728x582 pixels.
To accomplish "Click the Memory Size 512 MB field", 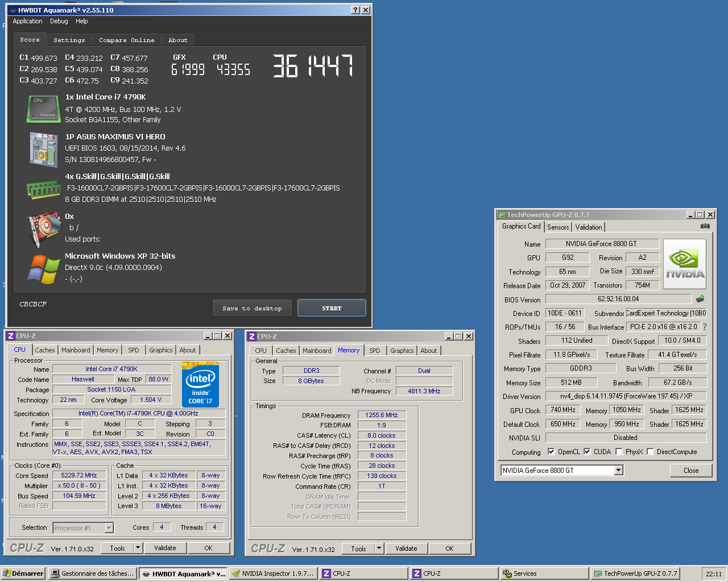I will [x=571, y=383].
